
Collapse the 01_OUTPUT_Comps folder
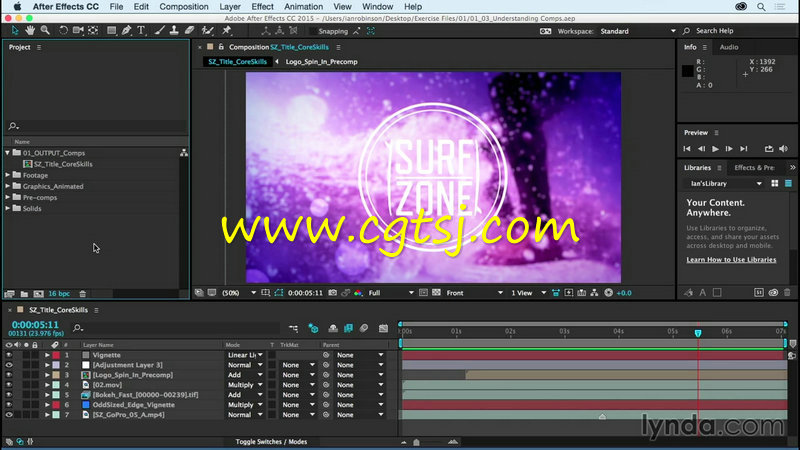pyautogui.click(x=8, y=153)
